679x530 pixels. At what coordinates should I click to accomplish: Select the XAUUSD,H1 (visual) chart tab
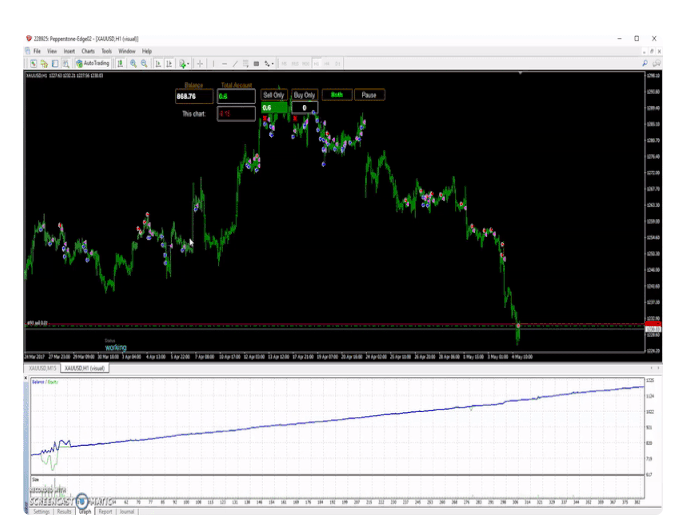85,368
